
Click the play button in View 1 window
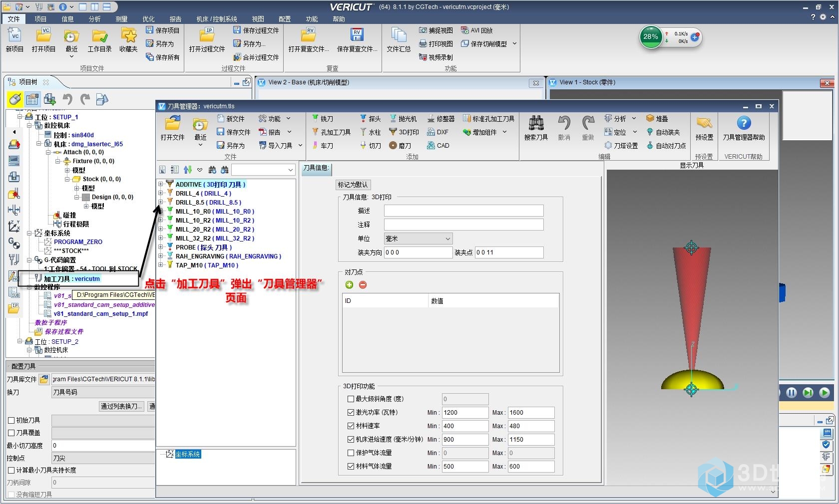point(825,393)
